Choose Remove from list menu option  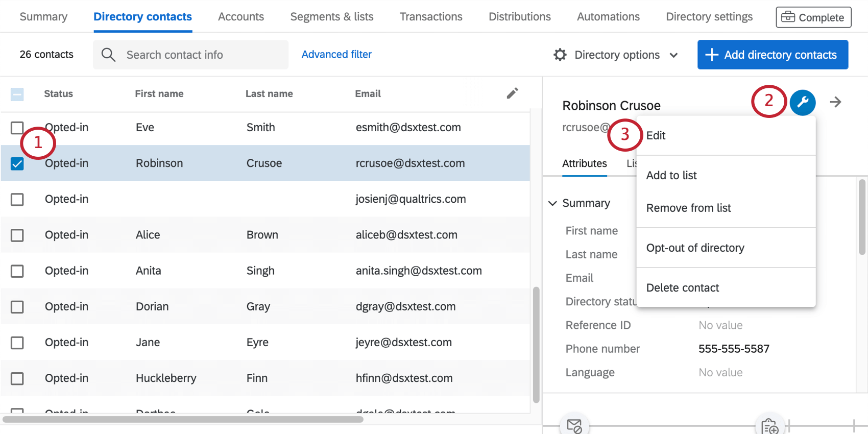coord(726,208)
